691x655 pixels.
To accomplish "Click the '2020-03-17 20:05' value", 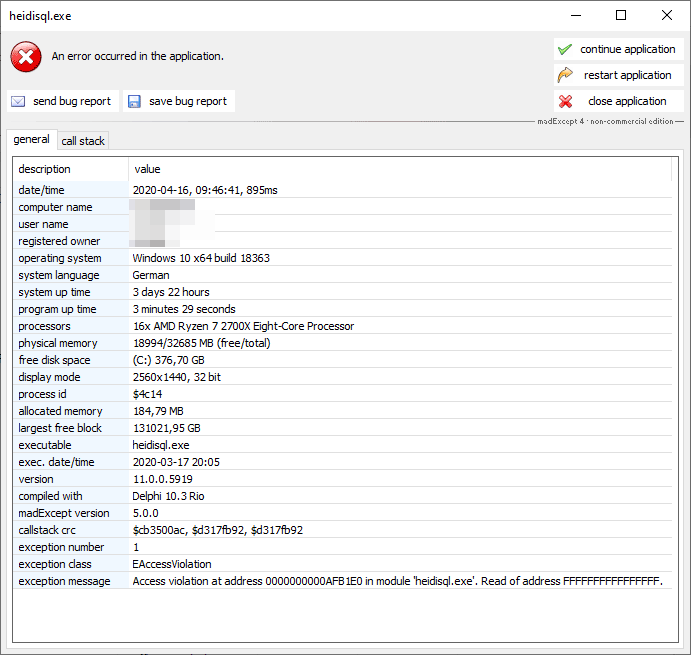I will coord(176,462).
